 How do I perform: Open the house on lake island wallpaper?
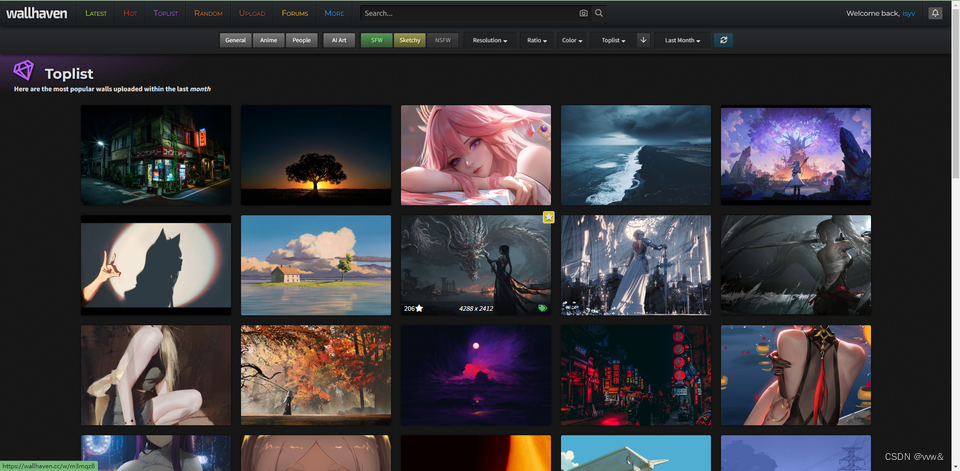coord(316,265)
